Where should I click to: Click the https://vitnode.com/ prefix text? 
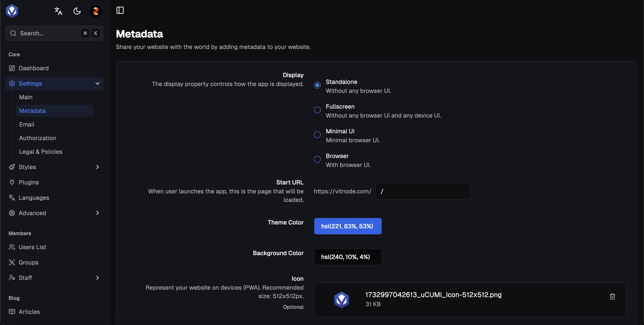coord(342,191)
